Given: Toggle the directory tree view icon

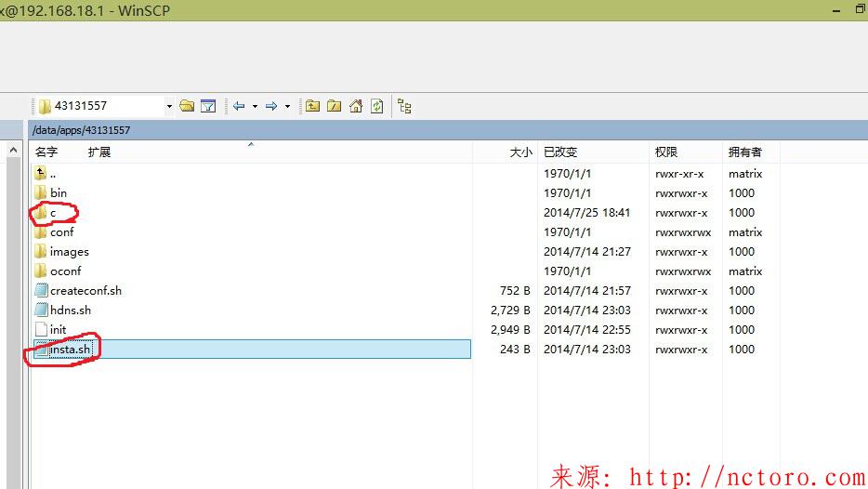Looking at the screenshot, I should 404,106.
